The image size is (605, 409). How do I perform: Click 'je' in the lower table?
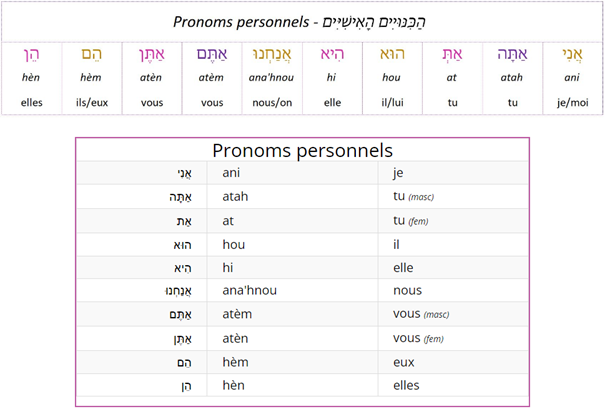tap(400, 172)
